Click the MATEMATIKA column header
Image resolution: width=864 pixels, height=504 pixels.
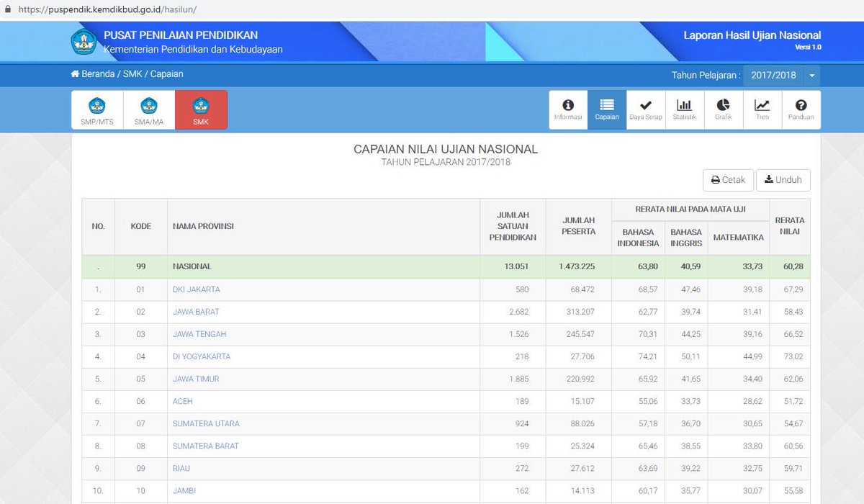tap(738, 238)
